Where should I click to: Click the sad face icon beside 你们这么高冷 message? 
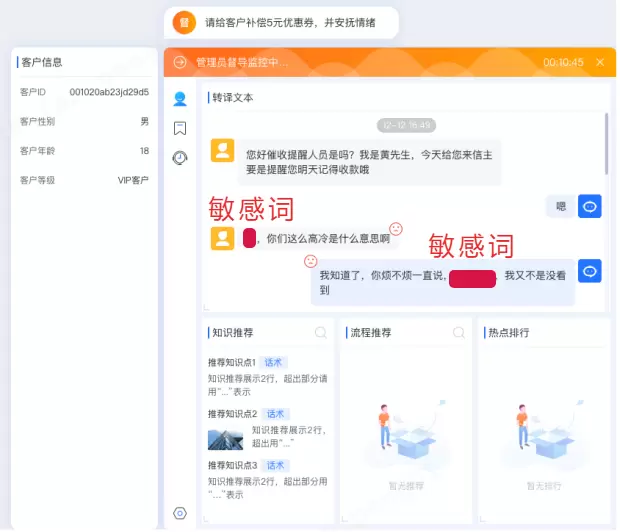tap(396, 229)
